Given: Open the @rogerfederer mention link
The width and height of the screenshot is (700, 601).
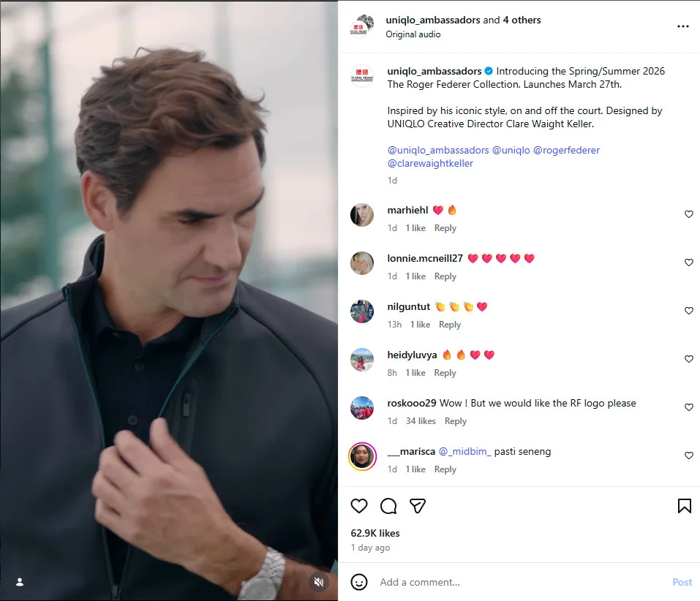Looking at the screenshot, I should (566, 150).
